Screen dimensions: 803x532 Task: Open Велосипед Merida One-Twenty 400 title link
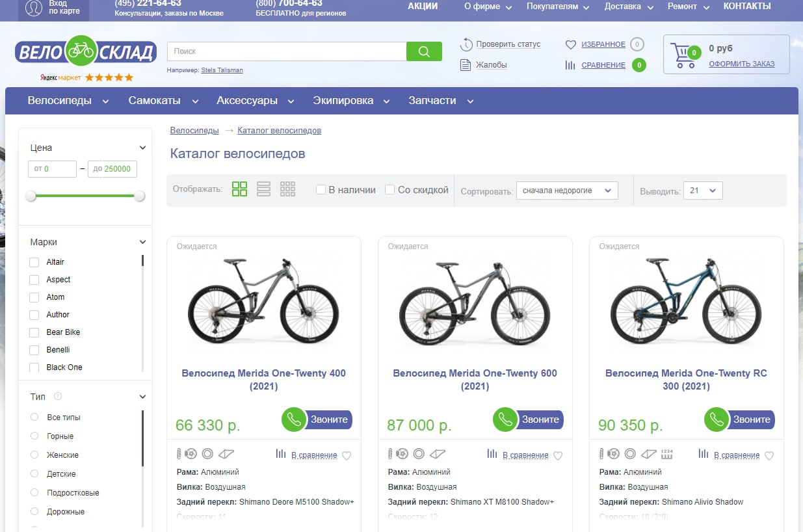tap(263, 380)
